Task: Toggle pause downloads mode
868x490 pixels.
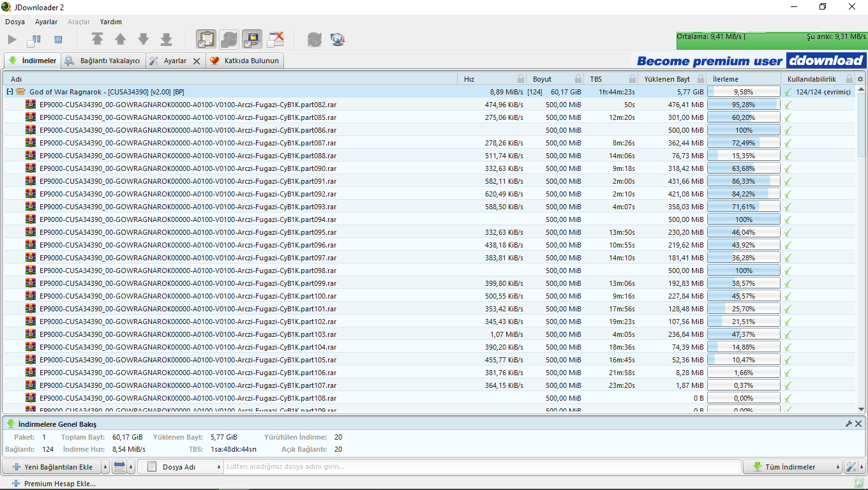Action: pos(34,40)
